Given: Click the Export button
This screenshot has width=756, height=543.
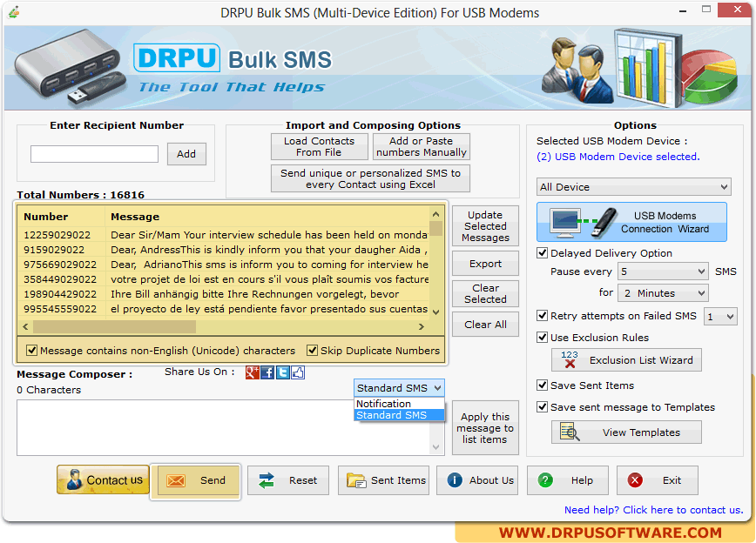Looking at the screenshot, I should coord(485,264).
